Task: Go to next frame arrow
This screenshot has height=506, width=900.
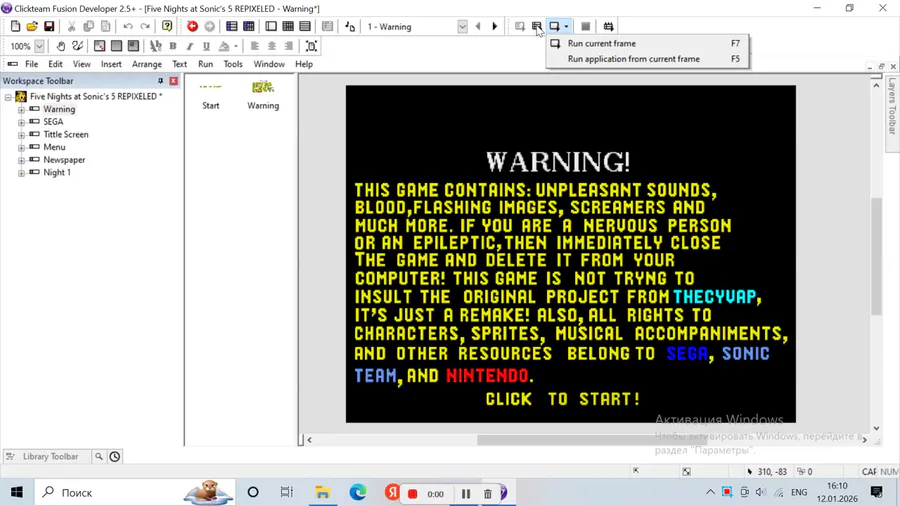Action: click(494, 26)
